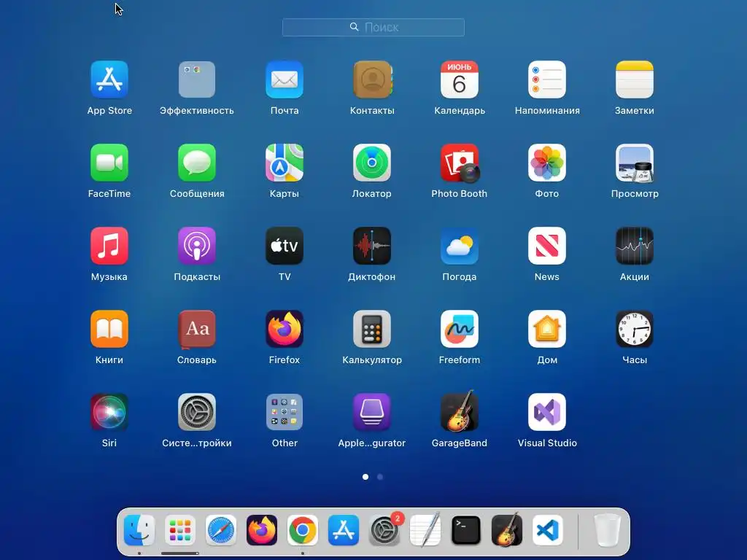Open the Other folder
The height and width of the screenshot is (560, 747).
point(285,412)
